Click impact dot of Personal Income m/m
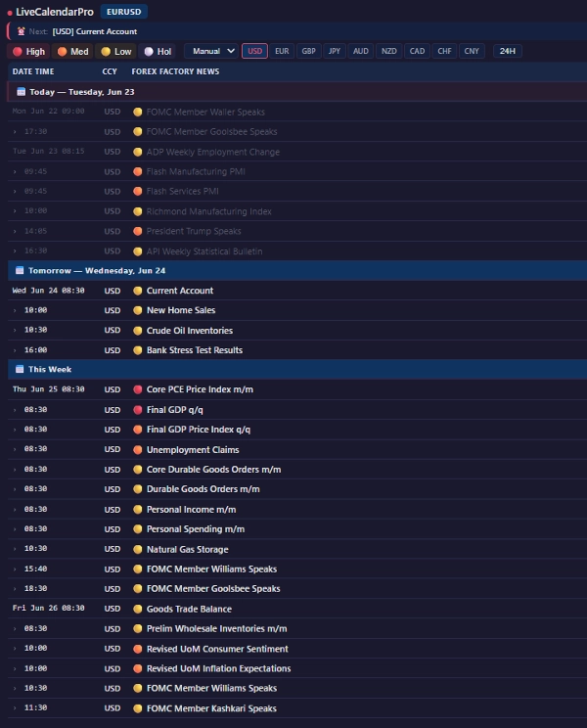 tap(137, 510)
